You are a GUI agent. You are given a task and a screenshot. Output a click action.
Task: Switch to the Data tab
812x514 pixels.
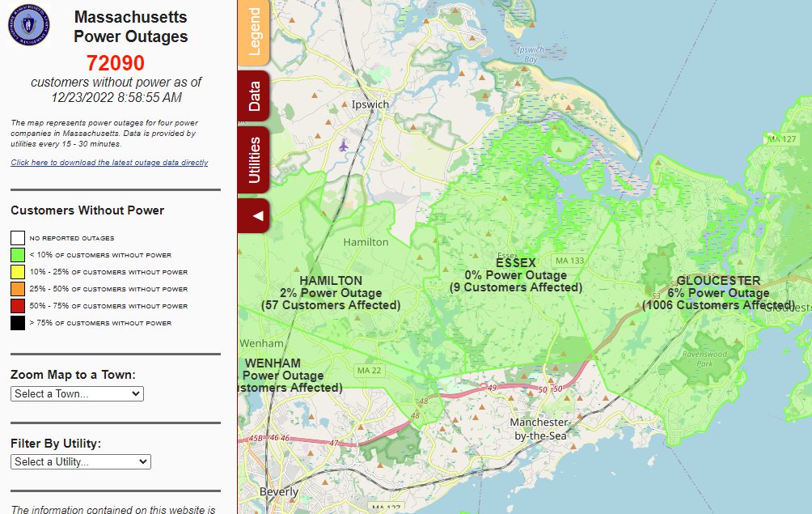(x=253, y=96)
